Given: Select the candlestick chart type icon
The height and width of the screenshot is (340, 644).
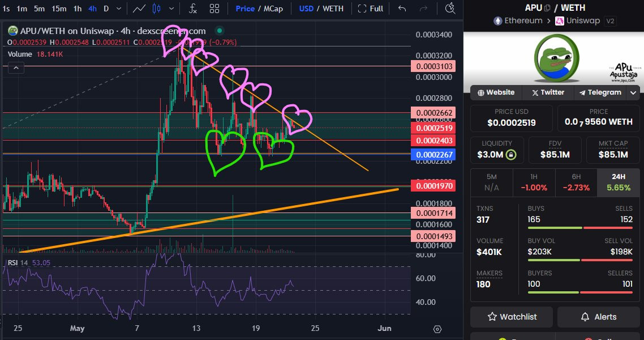Looking at the screenshot, I should pos(157,8).
